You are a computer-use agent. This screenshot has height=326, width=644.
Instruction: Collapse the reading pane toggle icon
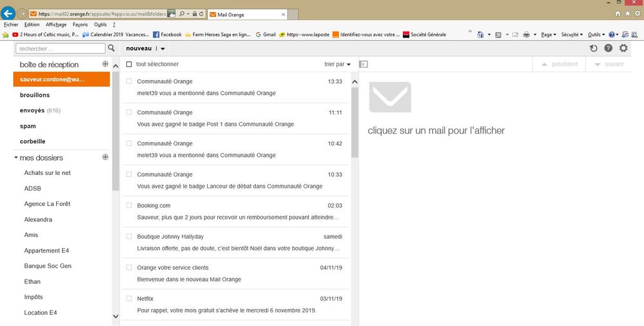click(x=364, y=64)
